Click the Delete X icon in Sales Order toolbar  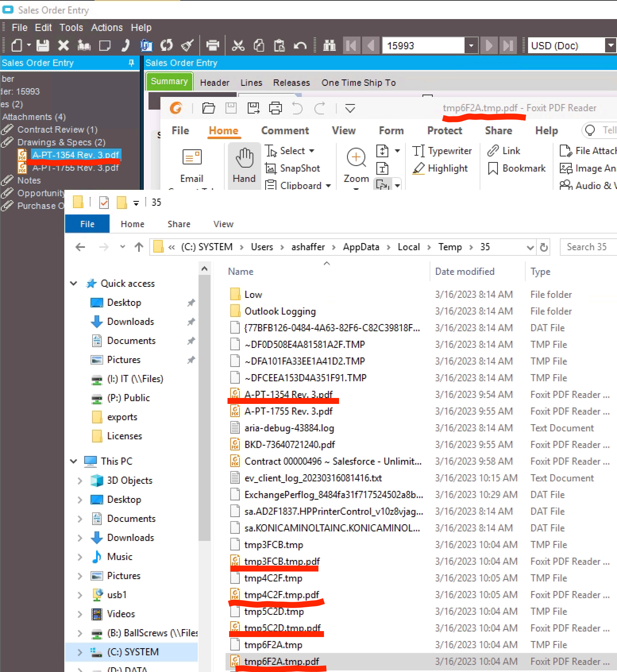[63, 45]
